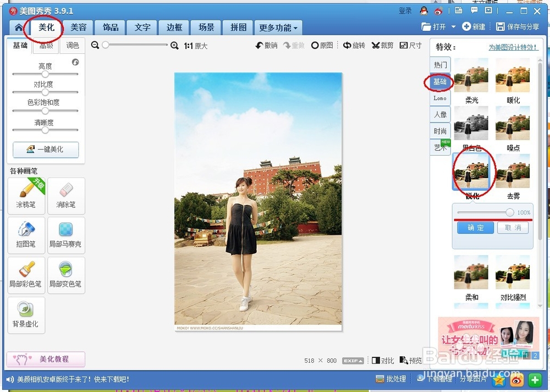Apply the 暖化 effect thumbnail
Viewport: 550px width, 392px height.
[513, 75]
